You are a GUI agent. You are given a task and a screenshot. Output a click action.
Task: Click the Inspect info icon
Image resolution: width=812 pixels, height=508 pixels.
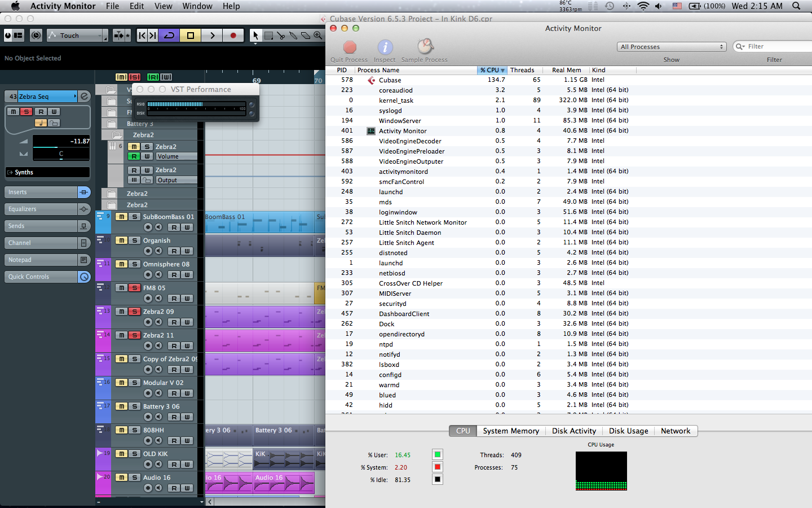point(385,47)
